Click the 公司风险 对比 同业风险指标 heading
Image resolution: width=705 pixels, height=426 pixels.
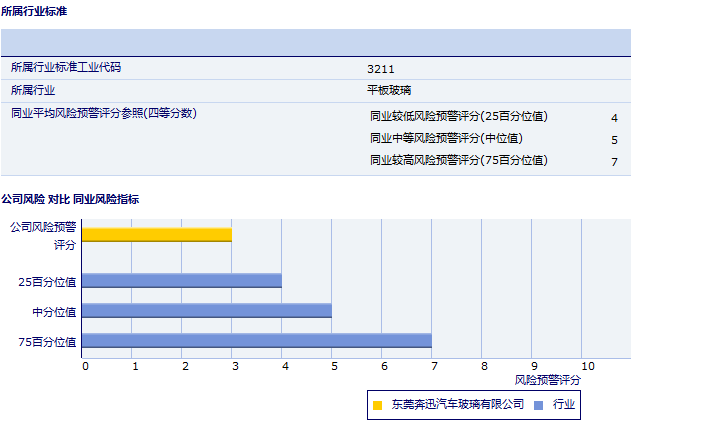point(70,199)
